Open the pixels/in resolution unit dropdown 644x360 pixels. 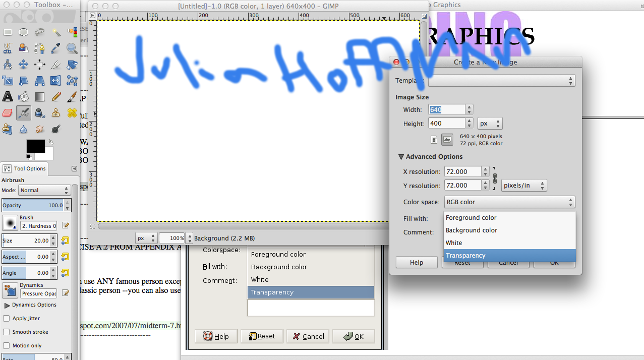click(524, 186)
